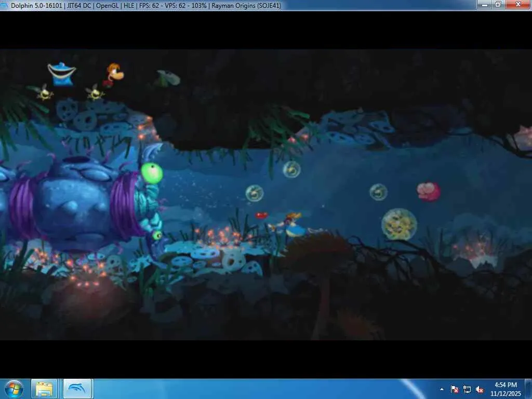Viewport: 532px width, 399px height.
Task: Click the Show Desktop strip
Action: [x=528, y=389]
